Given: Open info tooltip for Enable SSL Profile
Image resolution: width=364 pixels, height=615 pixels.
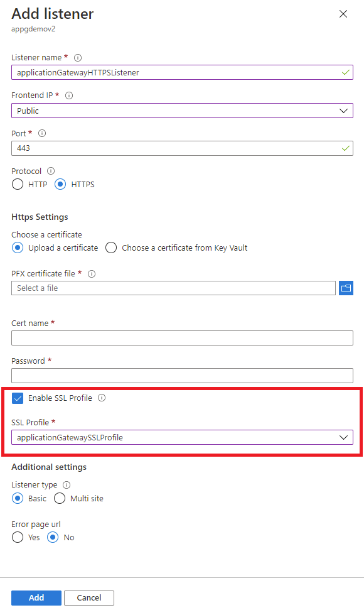Looking at the screenshot, I should click(102, 398).
